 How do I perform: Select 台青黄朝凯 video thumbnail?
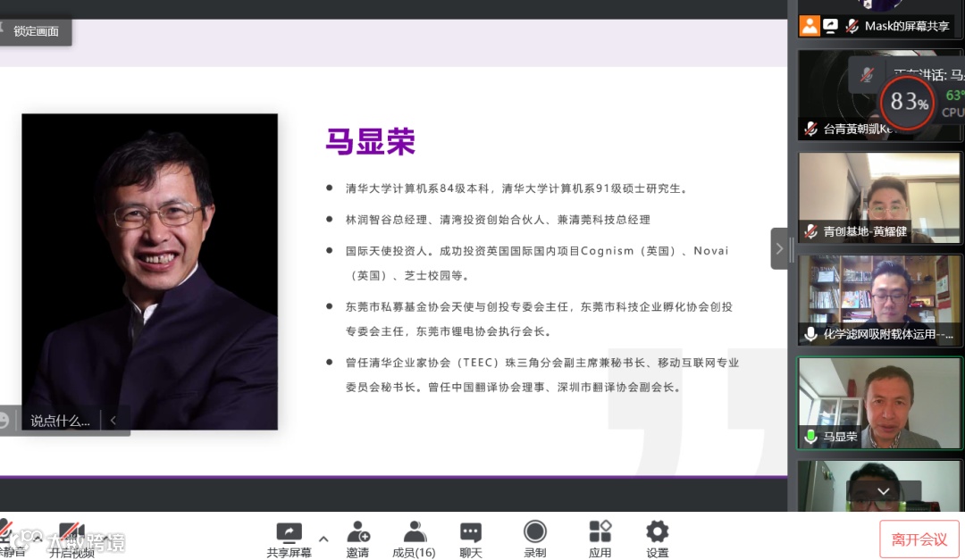[x=879, y=96]
